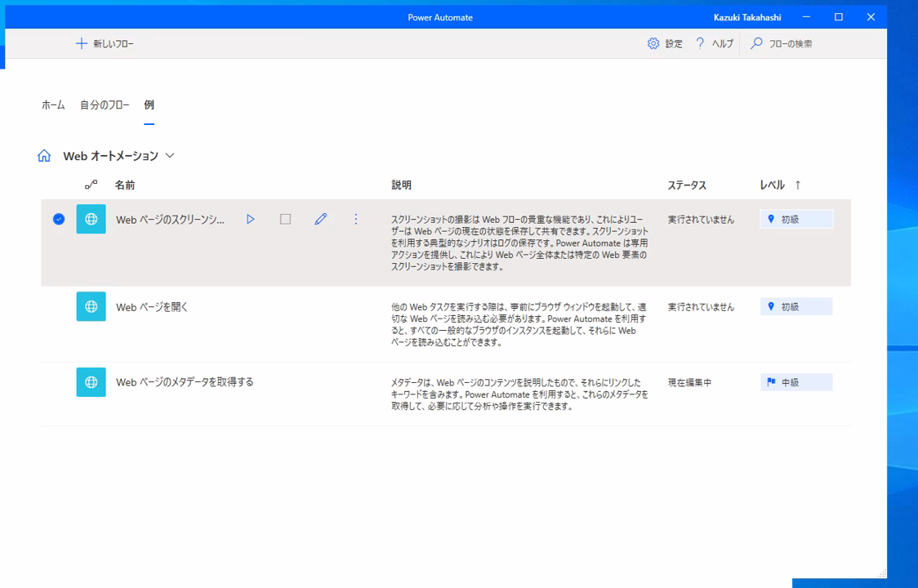Click the 初級 badge on Web ページを開く
Image resolution: width=918 pixels, height=588 pixels.
796,306
